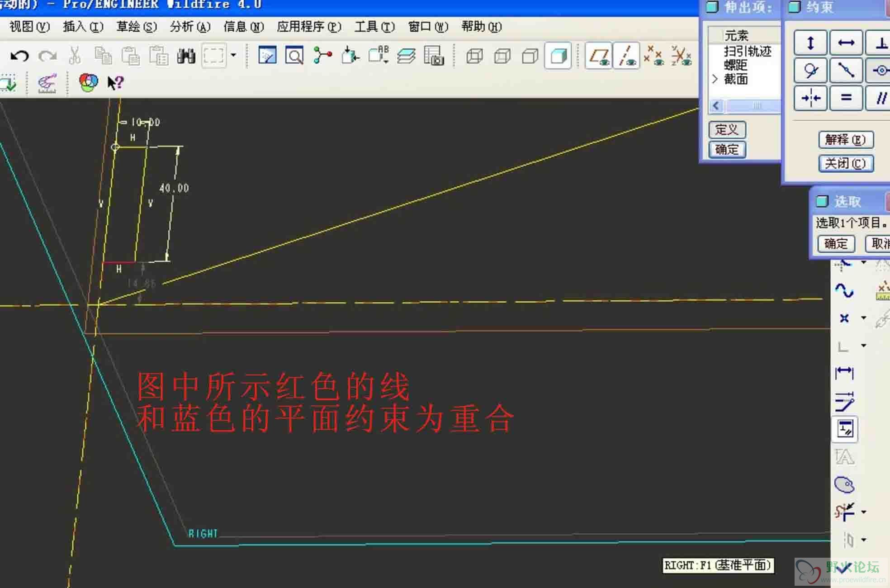
Task: Select 扫引轨迹 element in list
Action: (747, 52)
